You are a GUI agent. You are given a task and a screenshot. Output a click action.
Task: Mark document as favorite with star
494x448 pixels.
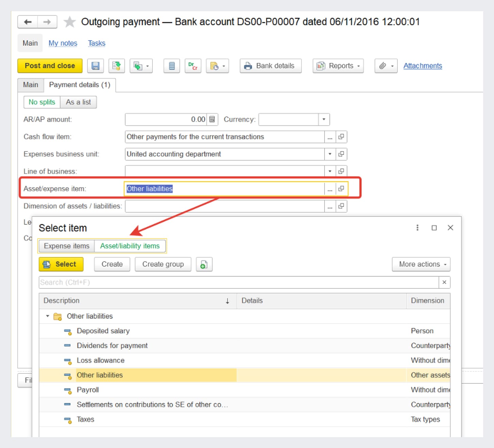point(70,22)
